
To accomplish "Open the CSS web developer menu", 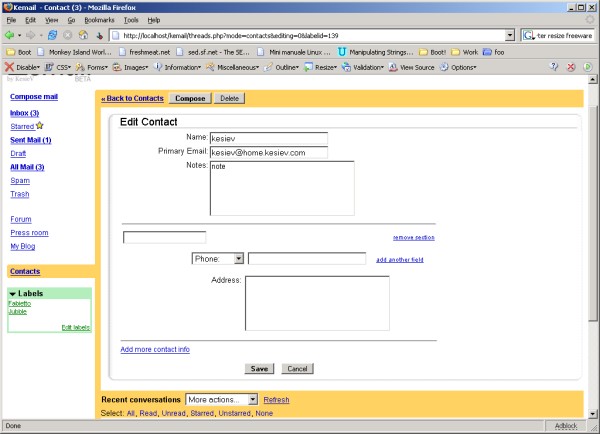I will pos(58,67).
